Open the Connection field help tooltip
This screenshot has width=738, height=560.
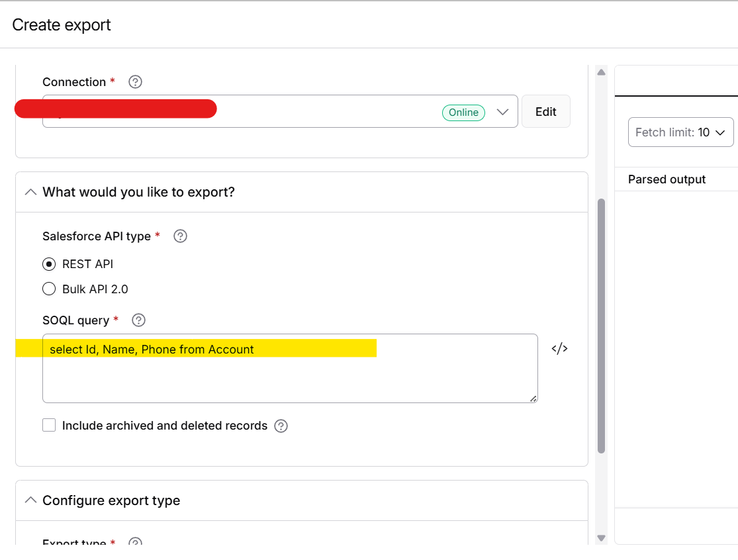(x=135, y=81)
